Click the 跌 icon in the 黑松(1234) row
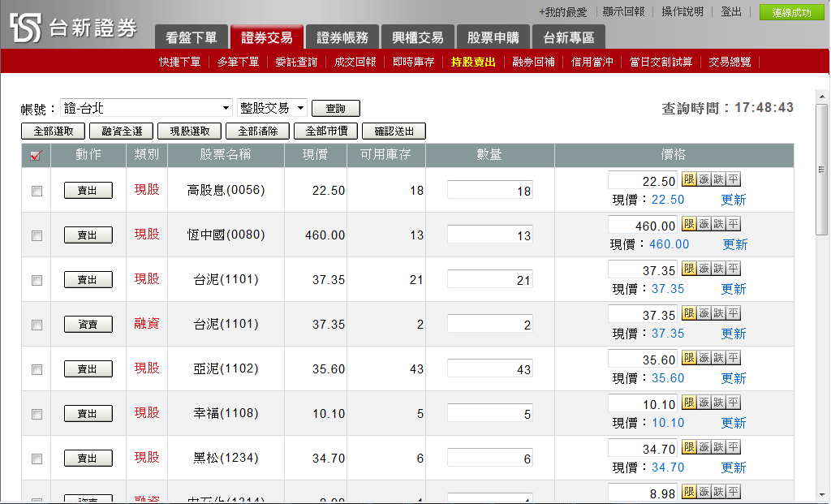Screen dimensions: 831x504 pos(718,448)
